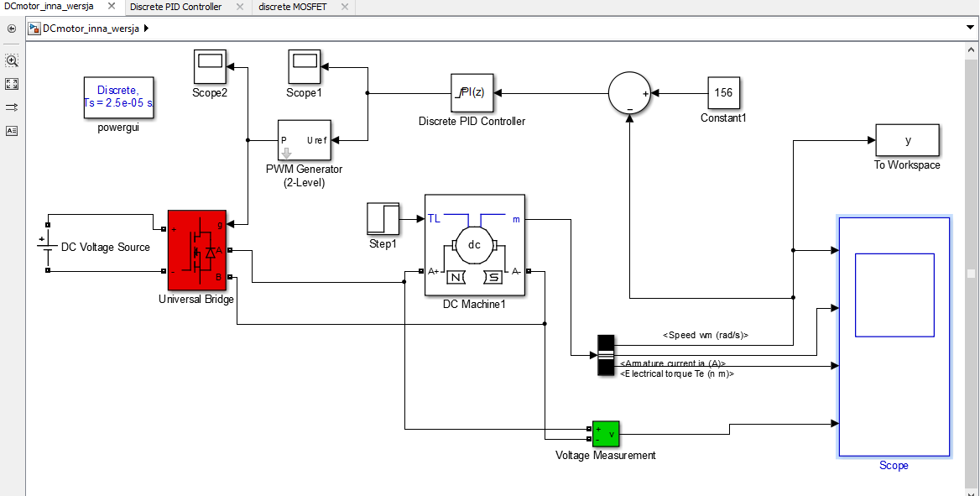Click the gray down arrow on PWM Generator
Image resolution: width=980 pixels, height=496 pixels.
coord(286,151)
